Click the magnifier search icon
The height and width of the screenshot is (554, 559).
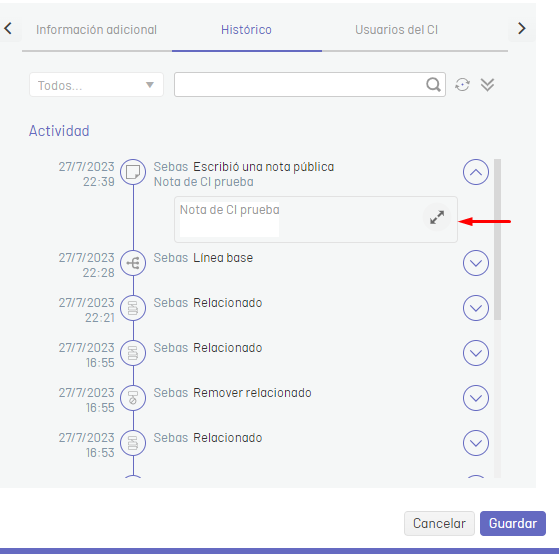coord(433,85)
